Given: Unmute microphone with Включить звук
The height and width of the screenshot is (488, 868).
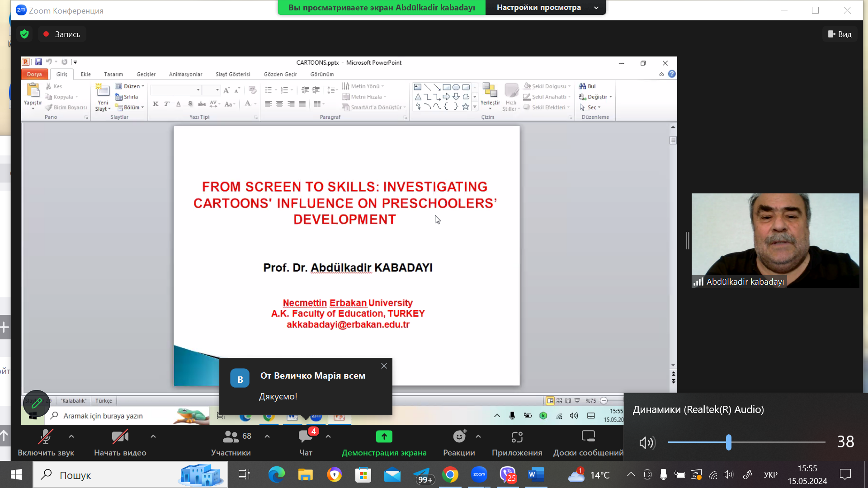Looking at the screenshot, I should point(46,437).
